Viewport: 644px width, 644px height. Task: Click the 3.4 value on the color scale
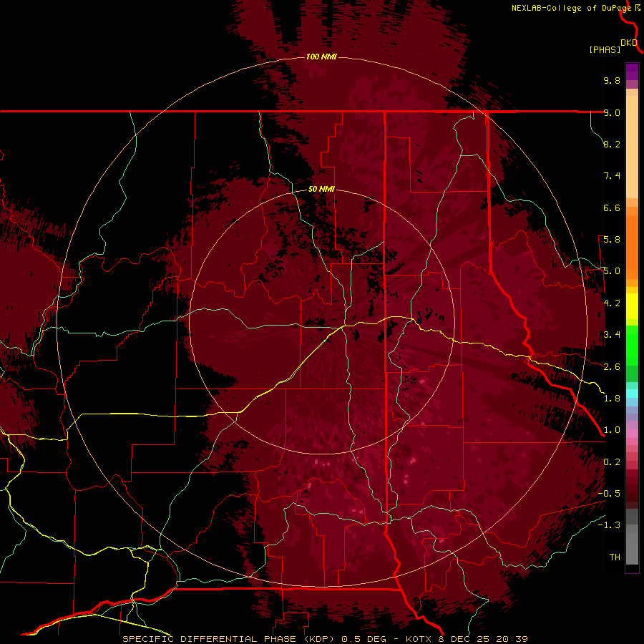(x=612, y=335)
